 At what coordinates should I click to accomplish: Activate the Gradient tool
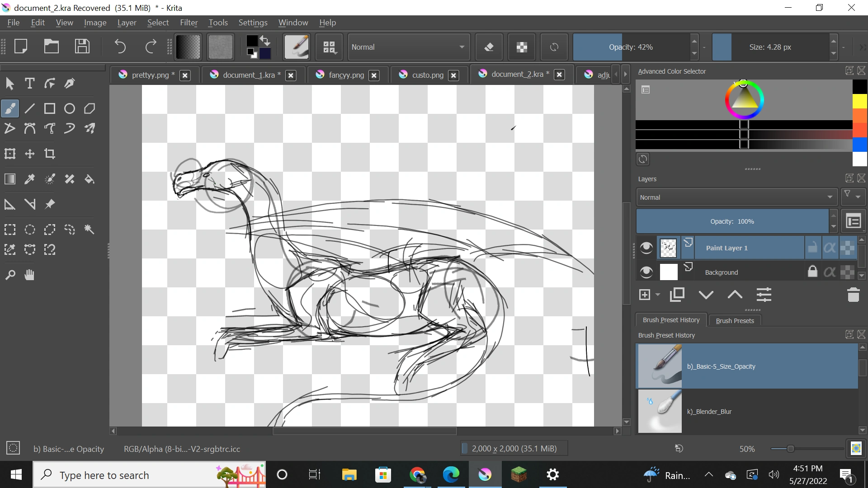click(9, 179)
